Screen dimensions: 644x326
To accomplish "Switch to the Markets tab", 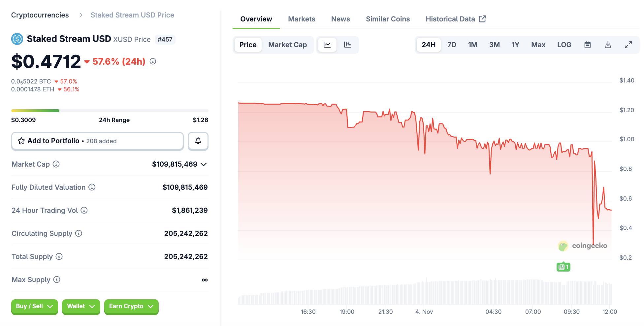I will coord(301,19).
